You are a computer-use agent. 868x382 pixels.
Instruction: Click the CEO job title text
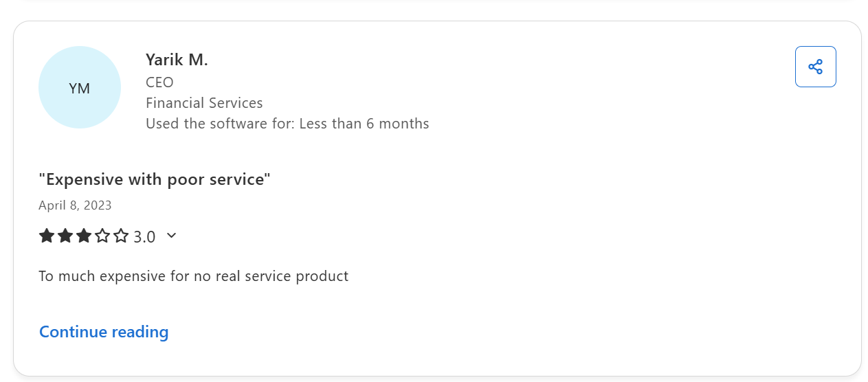point(159,82)
